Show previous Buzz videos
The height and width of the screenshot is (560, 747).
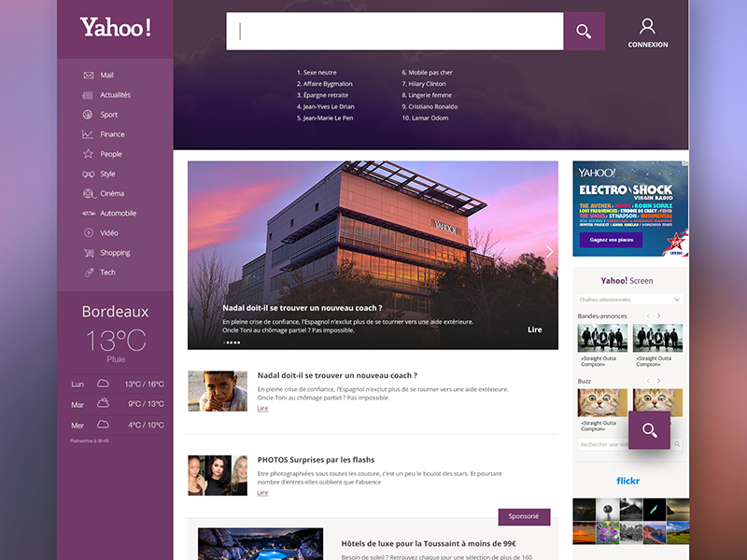tap(648, 381)
